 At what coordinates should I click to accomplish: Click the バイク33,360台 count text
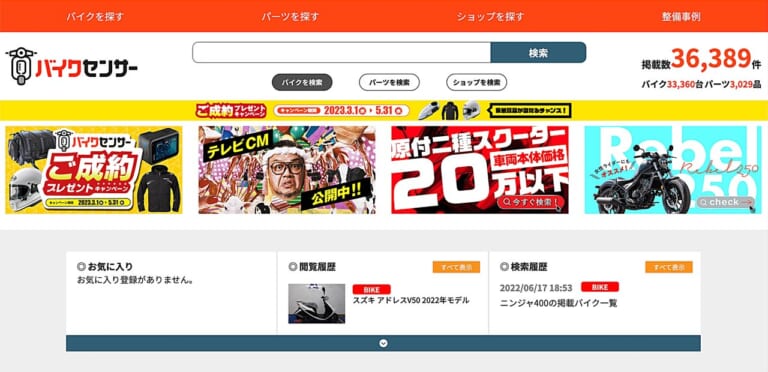672,84
